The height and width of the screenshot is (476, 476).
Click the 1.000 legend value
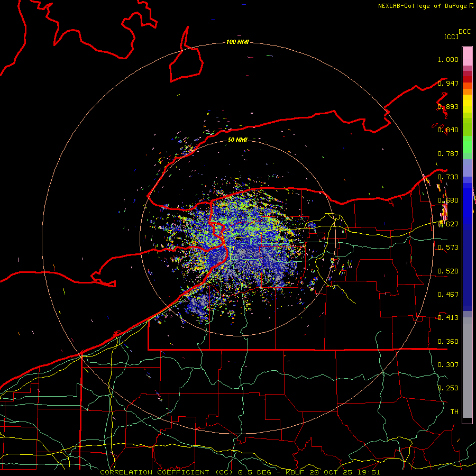448,59
